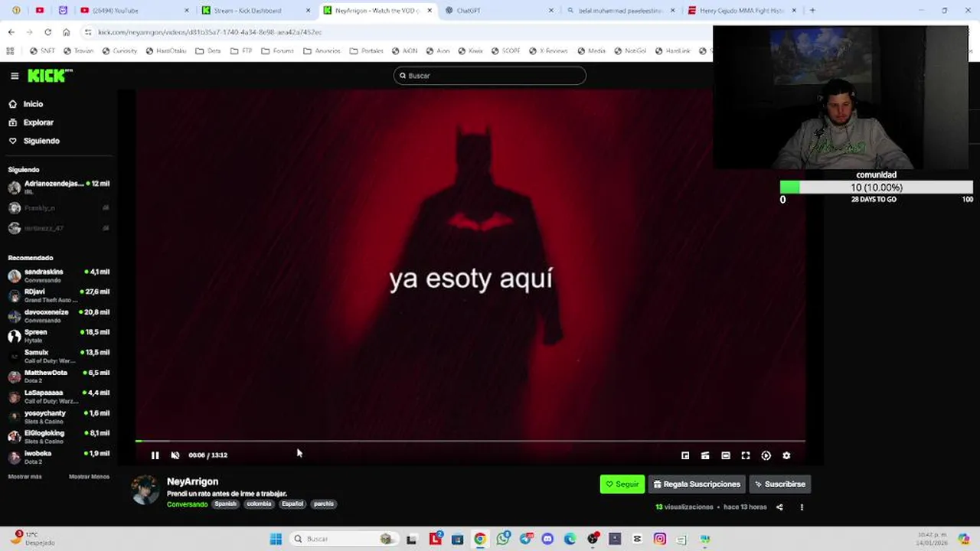Open Microsoft Edge from the taskbar

pyautogui.click(x=570, y=539)
